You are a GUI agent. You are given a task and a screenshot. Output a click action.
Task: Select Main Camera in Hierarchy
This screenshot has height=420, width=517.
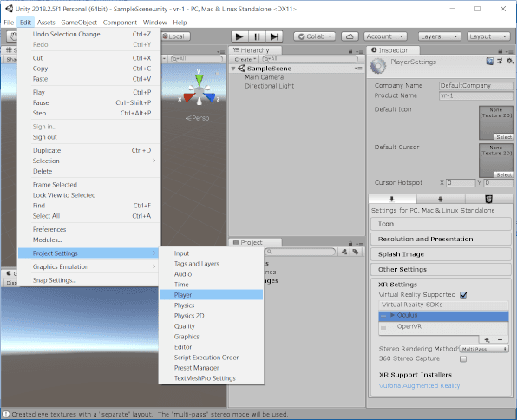pyautogui.click(x=264, y=77)
